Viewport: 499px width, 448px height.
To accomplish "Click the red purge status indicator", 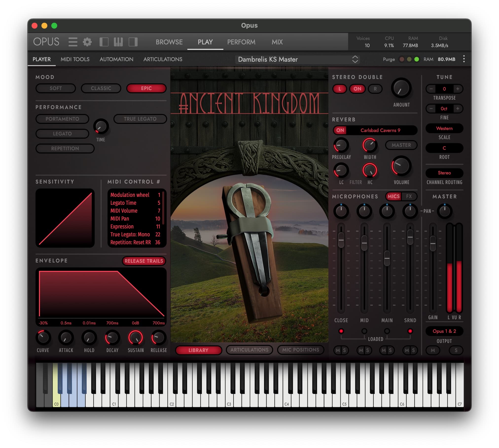I will (402, 59).
